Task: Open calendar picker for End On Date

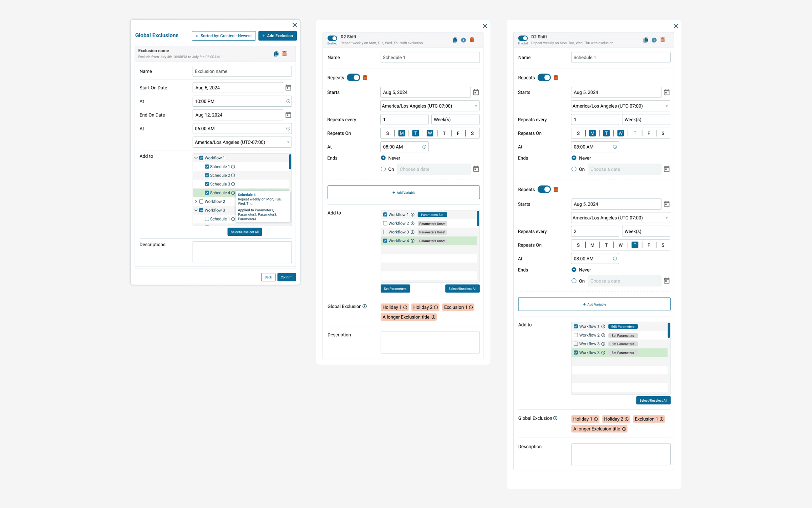Action: tap(288, 115)
